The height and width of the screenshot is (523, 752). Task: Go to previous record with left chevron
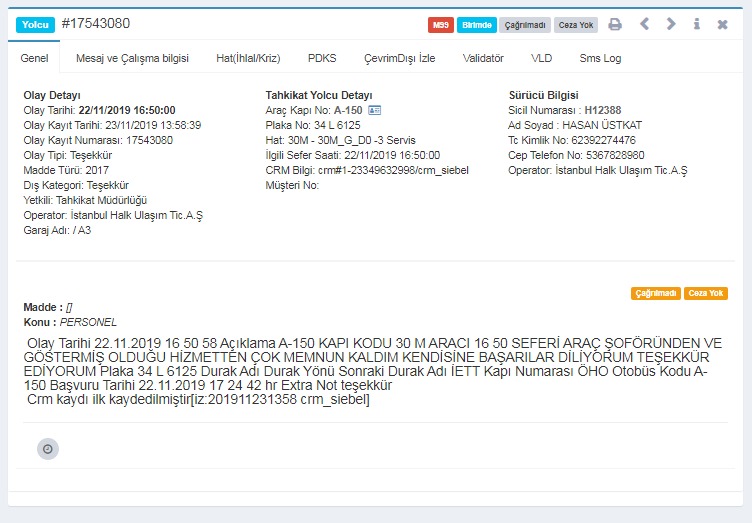pos(645,24)
